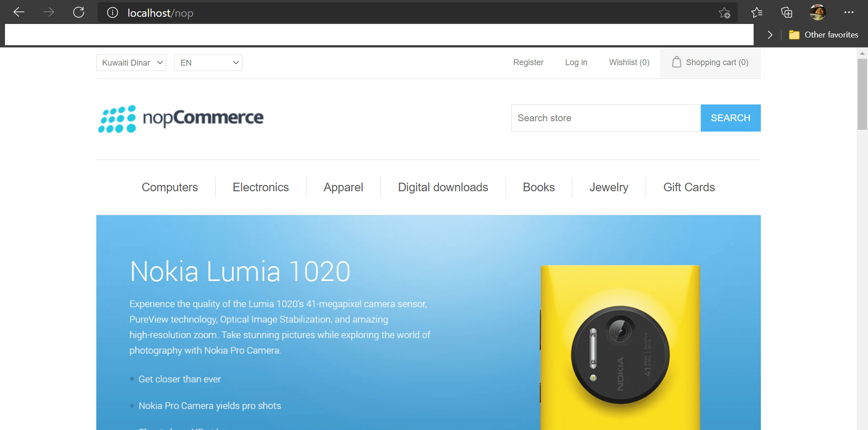
Task: Open the Wishlist (0) link
Action: click(629, 62)
